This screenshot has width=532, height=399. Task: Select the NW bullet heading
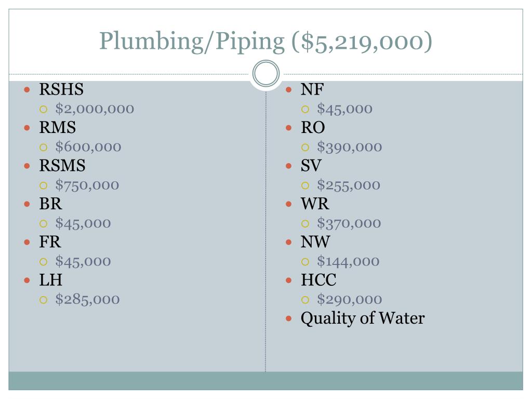pos(315,242)
